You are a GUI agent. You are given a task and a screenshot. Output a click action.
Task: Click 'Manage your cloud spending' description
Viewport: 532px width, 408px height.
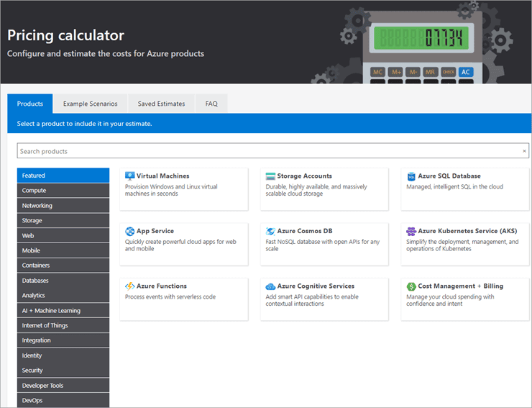(x=450, y=300)
